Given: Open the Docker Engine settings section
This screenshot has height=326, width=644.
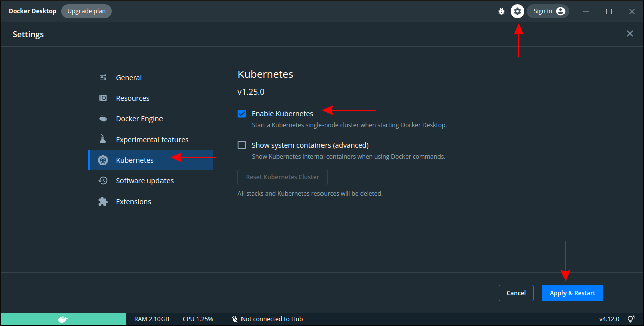Looking at the screenshot, I should tap(139, 118).
